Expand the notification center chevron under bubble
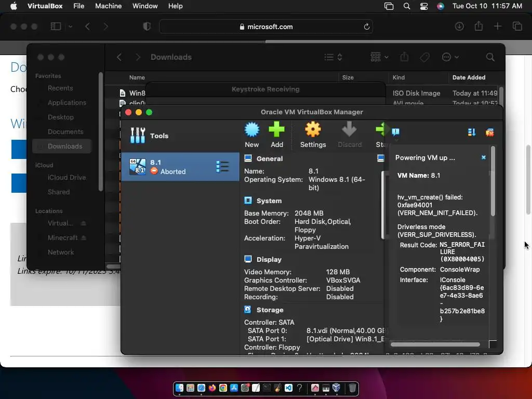Viewport: 532px width, 399px height. (396, 139)
